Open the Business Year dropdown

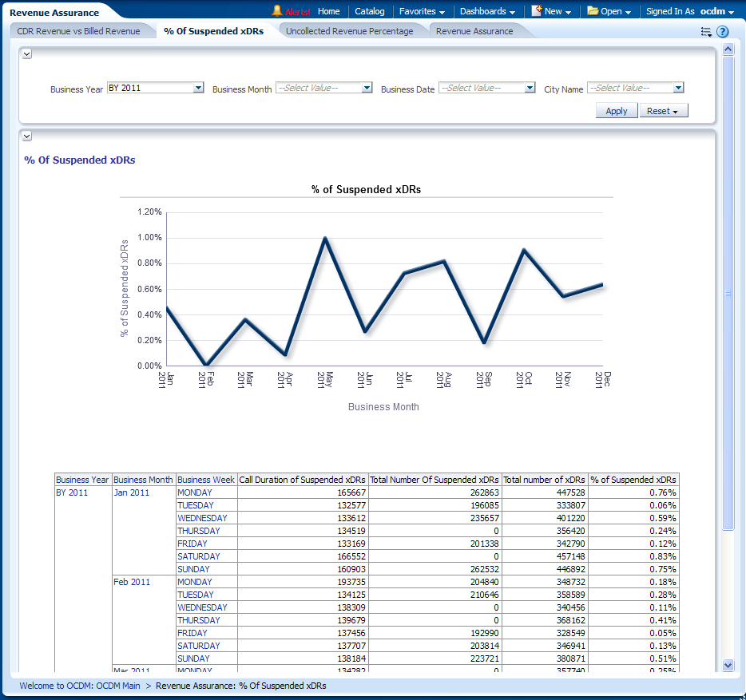pos(199,89)
